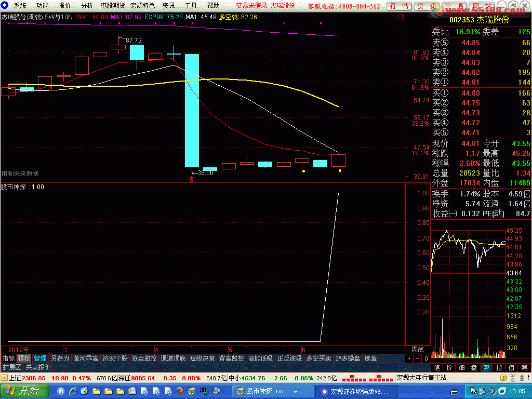Screen dimensions: 532x399
Task: Open the 港股期货 menu
Action: pos(113,5)
